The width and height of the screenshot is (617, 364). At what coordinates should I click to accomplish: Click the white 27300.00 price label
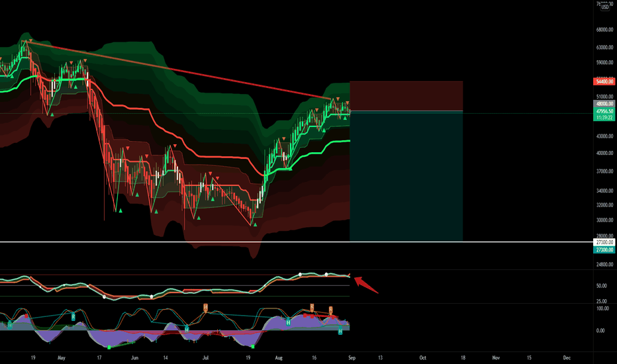pos(604,242)
